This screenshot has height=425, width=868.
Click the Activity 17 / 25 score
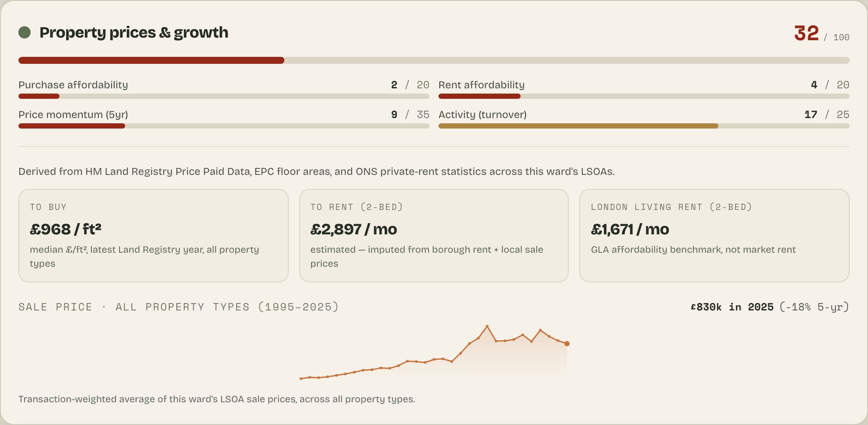pyautogui.click(x=827, y=115)
